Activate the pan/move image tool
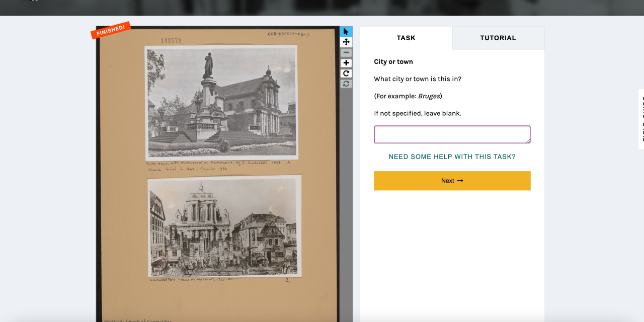The height and width of the screenshot is (322, 644). pyautogui.click(x=346, y=42)
